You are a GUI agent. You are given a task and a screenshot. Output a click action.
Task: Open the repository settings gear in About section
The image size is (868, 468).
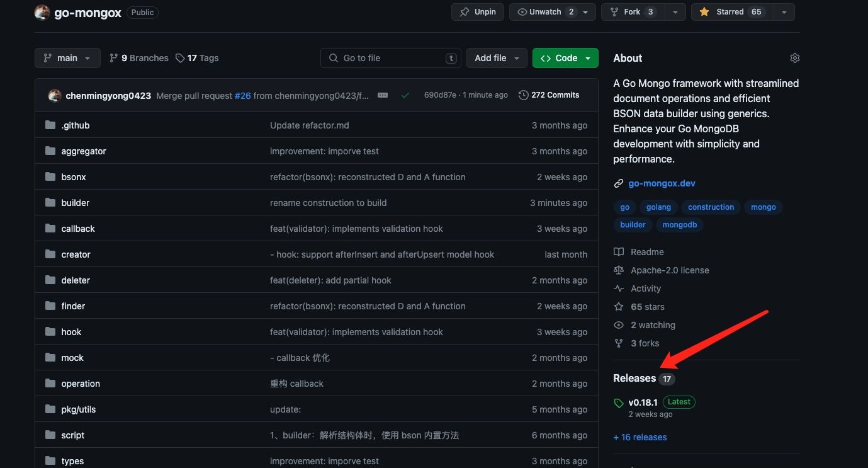[794, 57]
